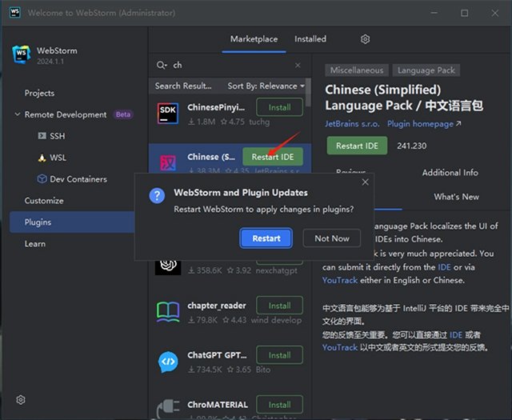Screen dimensions: 512x420
Task: Clear the plugin search text
Action: coord(298,66)
